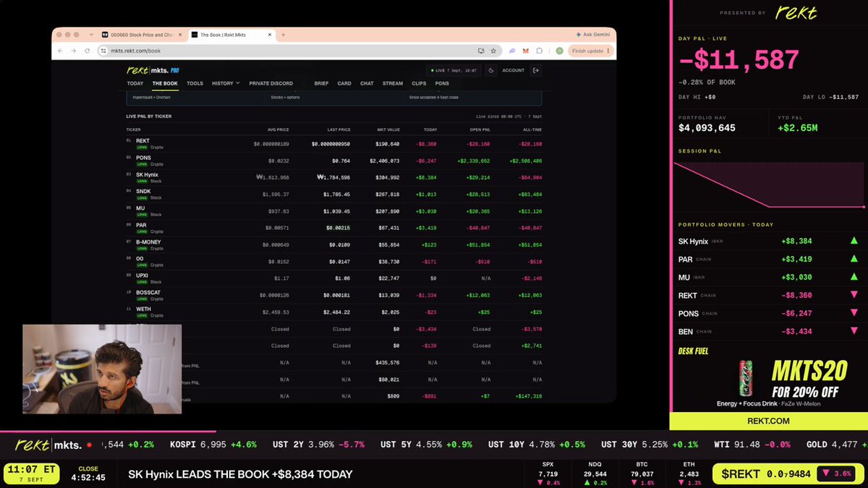868x488 pixels.
Task: Open the BRIEF nav item
Action: (x=321, y=83)
